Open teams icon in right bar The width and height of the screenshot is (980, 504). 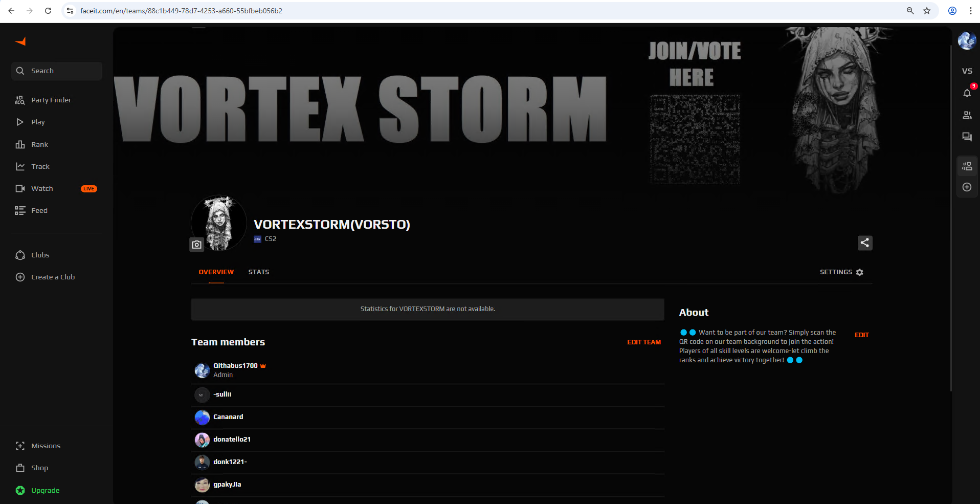967,166
